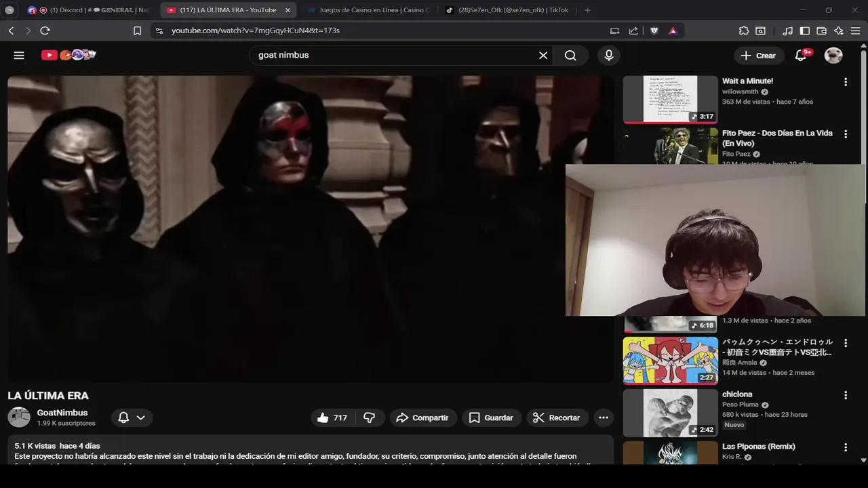Click the '5.1 K vistas hace 4 días' text
Viewport: 868px width, 488px height.
[57, 446]
